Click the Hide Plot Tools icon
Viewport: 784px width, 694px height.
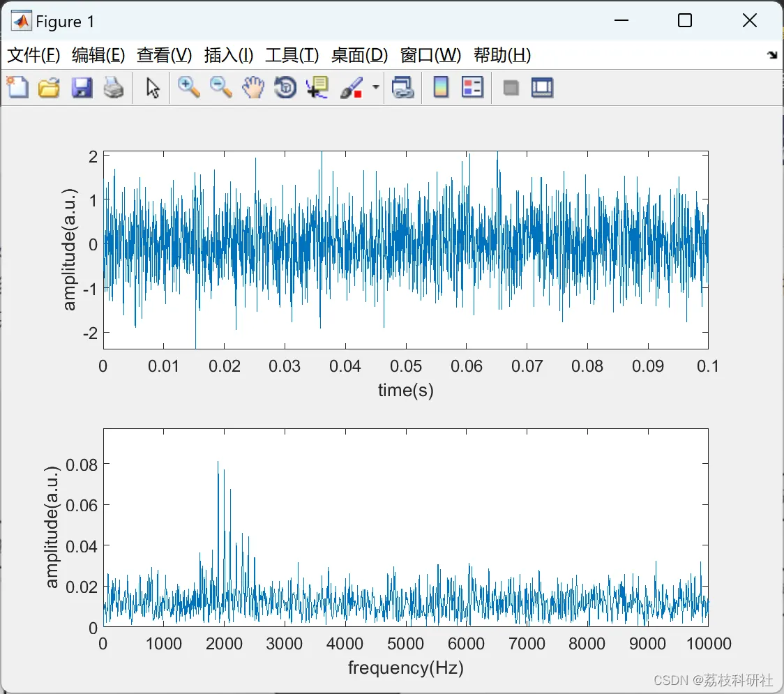click(x=511, y=88)
